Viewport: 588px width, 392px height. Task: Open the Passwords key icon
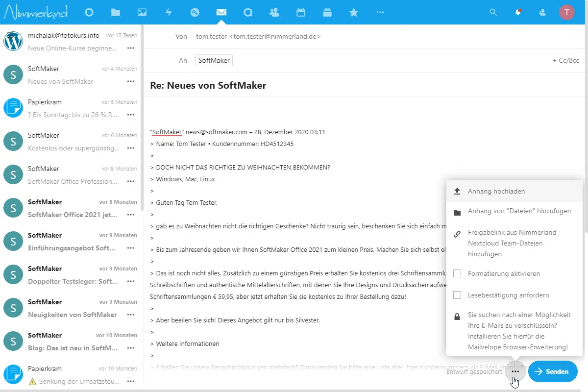(195, 12)
